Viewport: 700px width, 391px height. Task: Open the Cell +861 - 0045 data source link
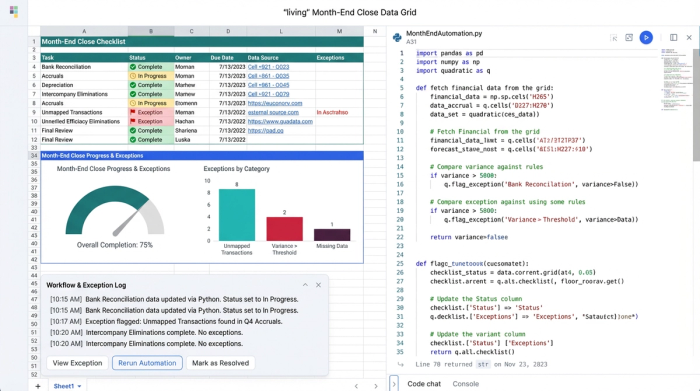point(268,85)
